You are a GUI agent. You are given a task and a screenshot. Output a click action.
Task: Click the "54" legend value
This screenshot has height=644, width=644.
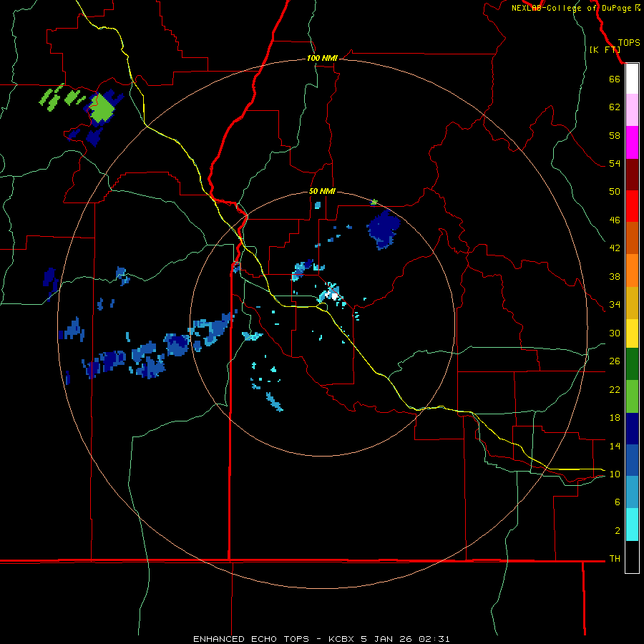click(615, 163)
